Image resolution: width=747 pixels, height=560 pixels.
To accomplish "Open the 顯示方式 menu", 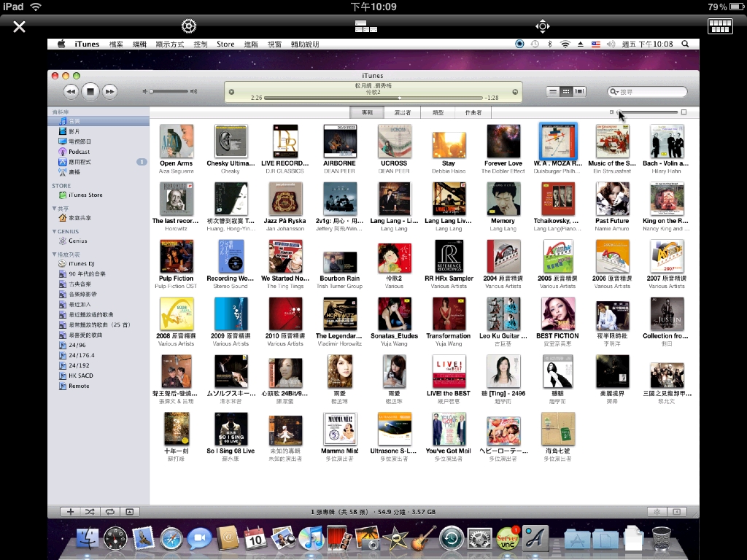I will click(x=169, y=44).
